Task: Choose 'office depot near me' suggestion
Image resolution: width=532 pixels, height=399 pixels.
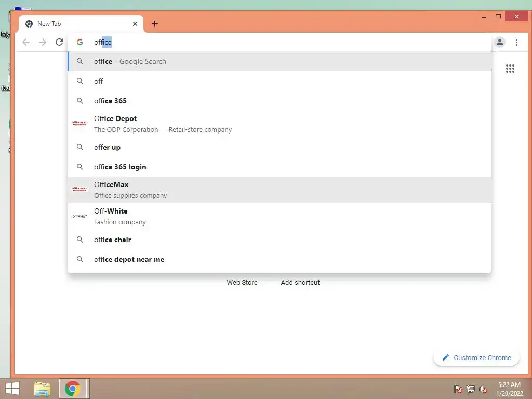Action: click(280, 259)
